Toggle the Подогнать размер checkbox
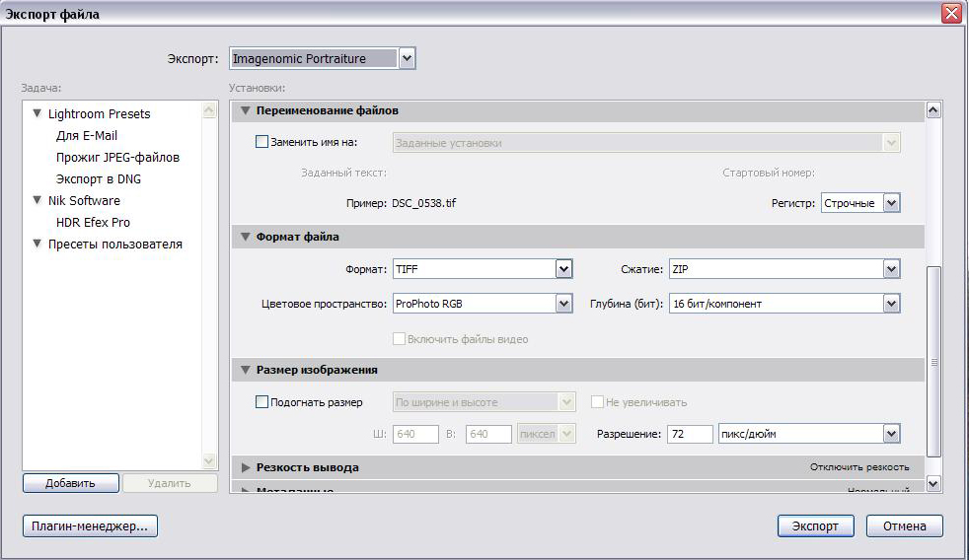The image size is (969, 560). coord(261,402)
